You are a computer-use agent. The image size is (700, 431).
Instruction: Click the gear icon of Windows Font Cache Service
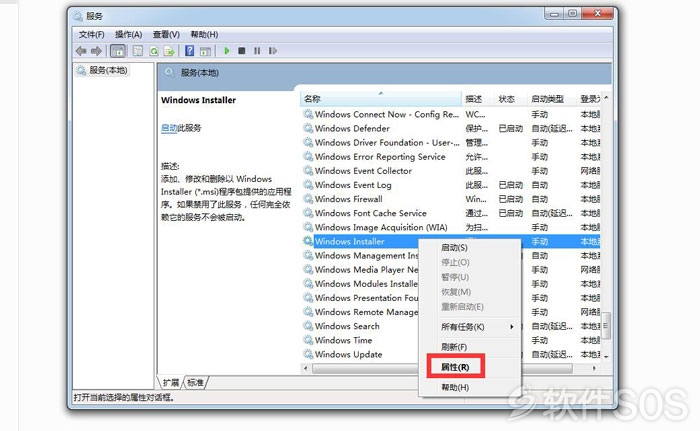308,213
